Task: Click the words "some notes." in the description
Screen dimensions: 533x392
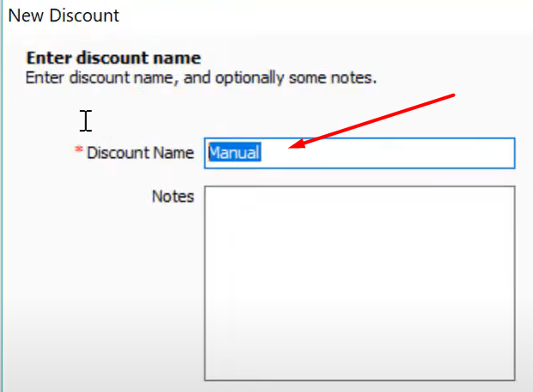Action: point(333,78)
